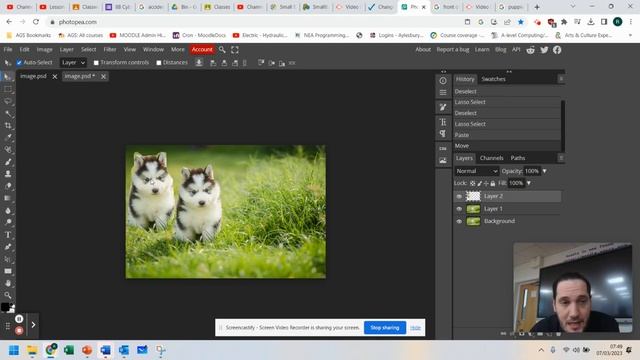Expand the Opacity slider arrow

pos(544,171)
